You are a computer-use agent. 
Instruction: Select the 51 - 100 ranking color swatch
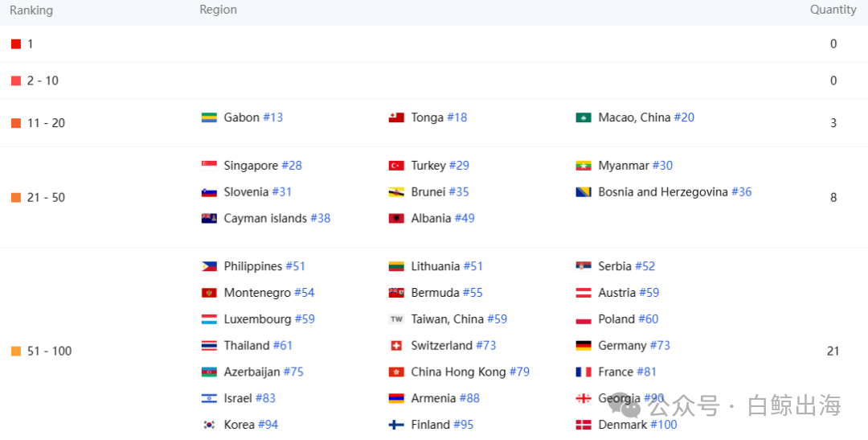[x=16, y=352]
